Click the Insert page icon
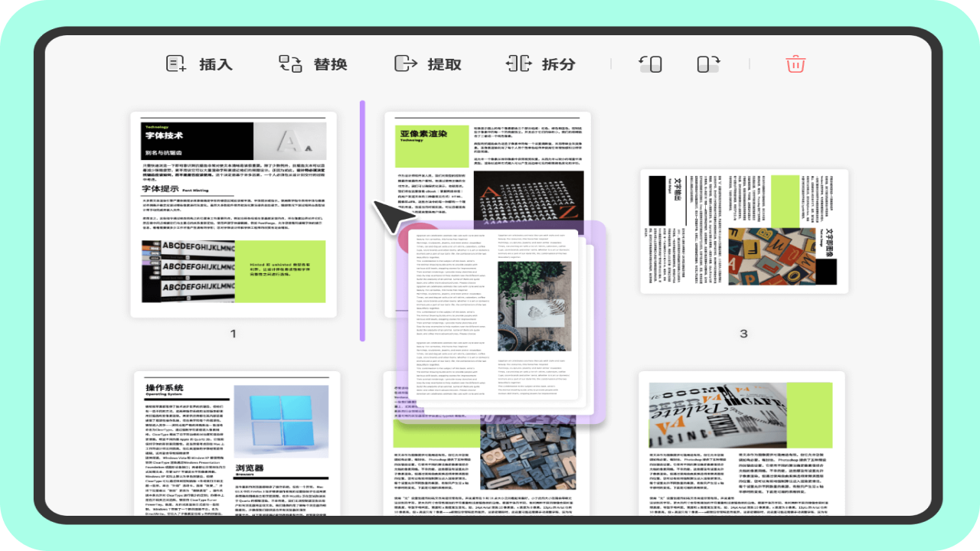 click(x=177, y=64)
